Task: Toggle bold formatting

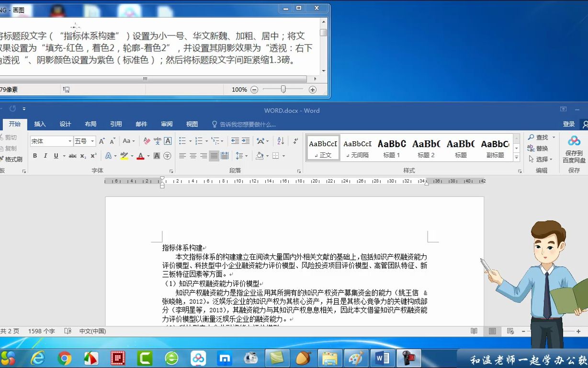Action: tap(34, 156)
